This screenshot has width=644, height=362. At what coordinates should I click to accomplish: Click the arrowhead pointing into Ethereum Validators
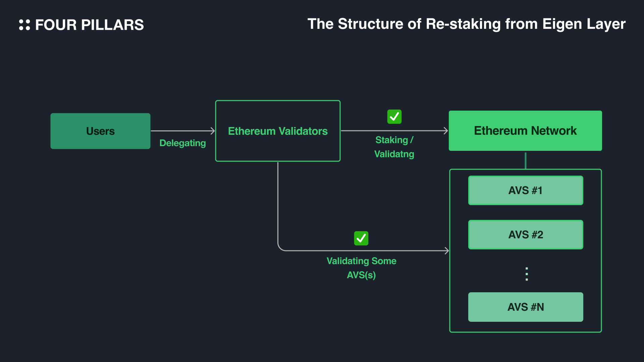point(212,131)
